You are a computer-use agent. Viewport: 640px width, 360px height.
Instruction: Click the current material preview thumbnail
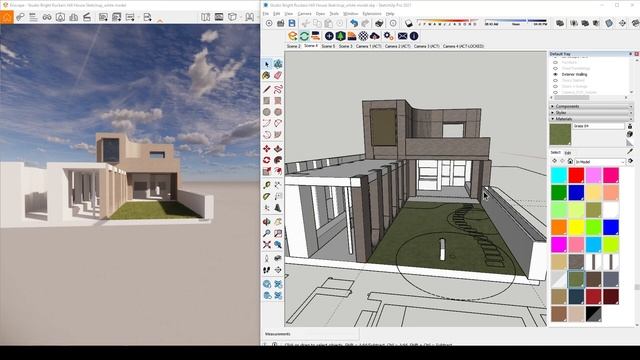tap(560, 134)
